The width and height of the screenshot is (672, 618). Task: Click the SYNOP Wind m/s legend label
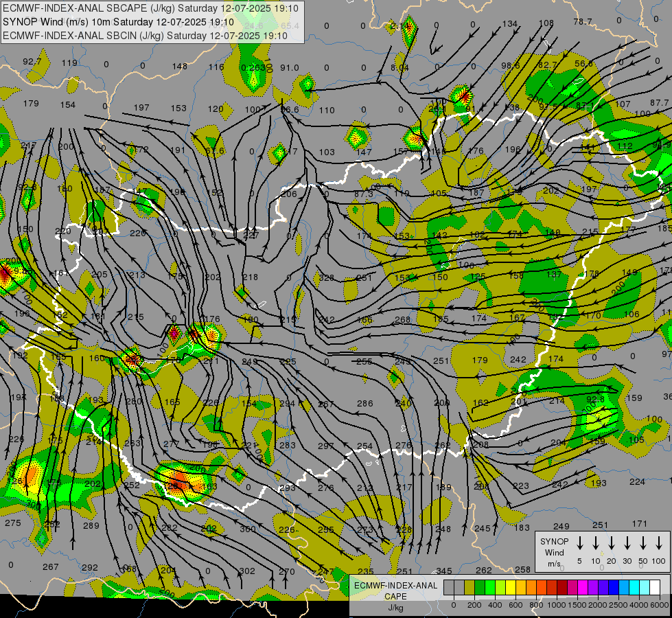click(554, 552)
